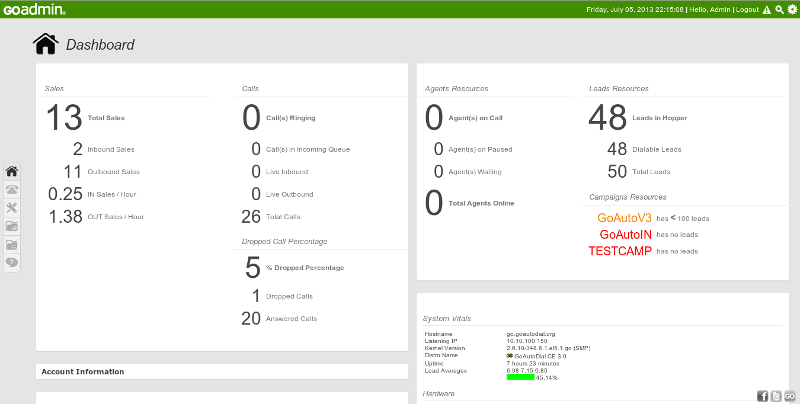Click the Hostname value go.goautodial.org
This screenshot has height=404, width=800.
coord(531,334)
